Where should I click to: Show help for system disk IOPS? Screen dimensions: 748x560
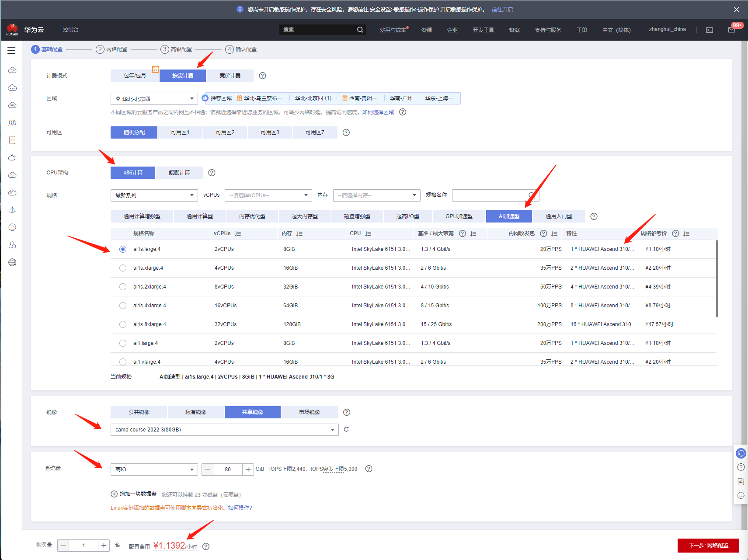369,469
